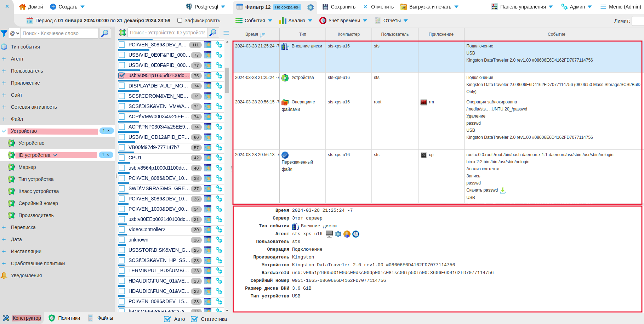Expand the Сетевая активность category
Viewport: 644px width, 324px height.
34,107
